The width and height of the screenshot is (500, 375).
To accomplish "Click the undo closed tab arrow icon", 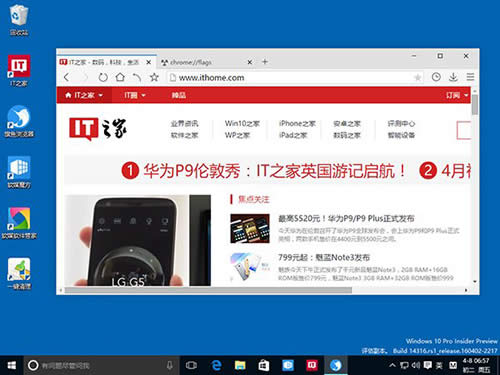I will pos(137,77).
